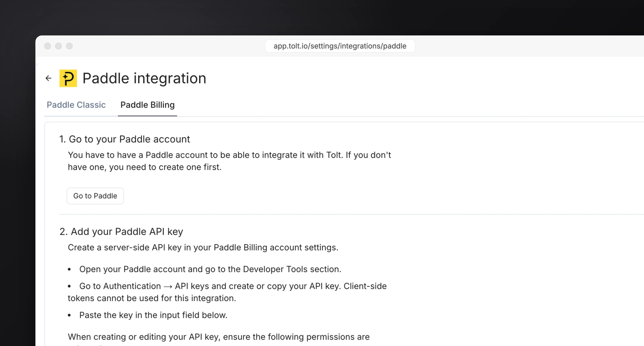
Task: Click the browser URL address bar
Action: [340, 46]
